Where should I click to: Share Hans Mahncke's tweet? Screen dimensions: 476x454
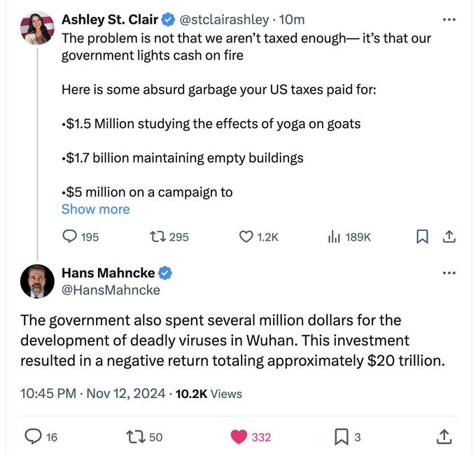click(444, 437)
